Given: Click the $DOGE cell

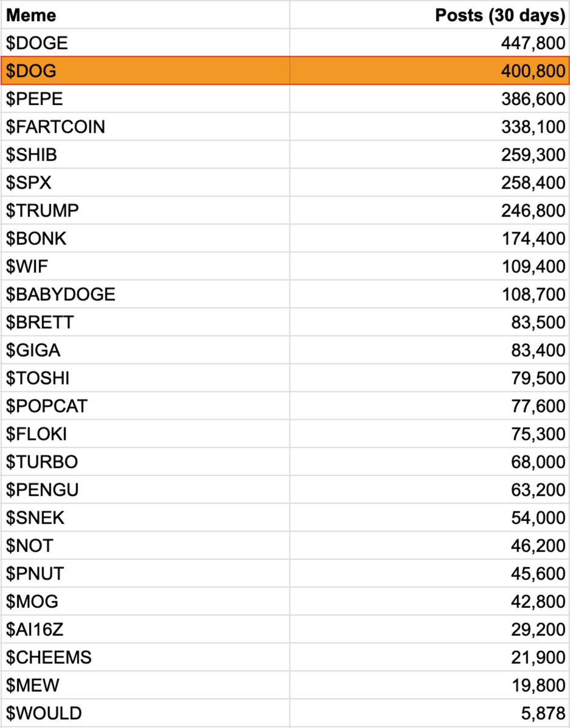Looking at the screenshot, I should tap(146, 42).
